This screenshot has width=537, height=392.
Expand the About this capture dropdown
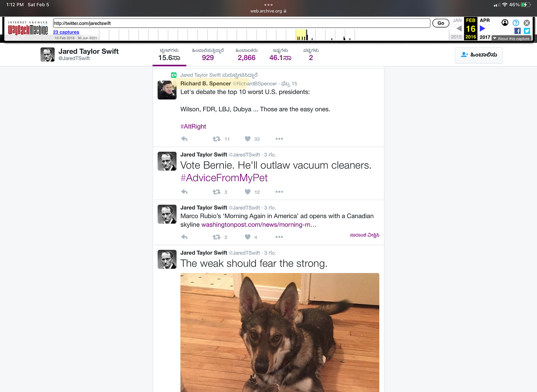[512, 38]
